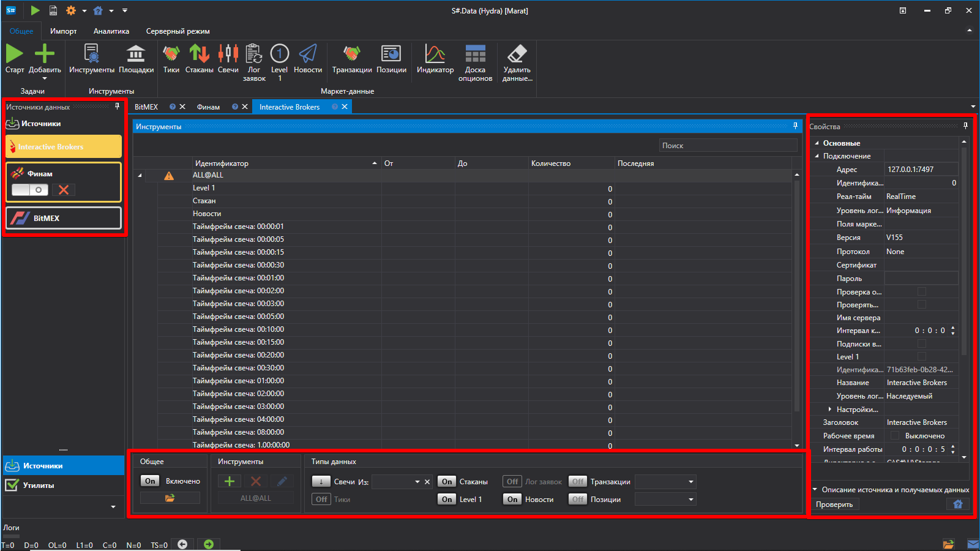Toggle the Лог заявок Off switch
Screen dimensions: 980x551
(x=512, y=482)
